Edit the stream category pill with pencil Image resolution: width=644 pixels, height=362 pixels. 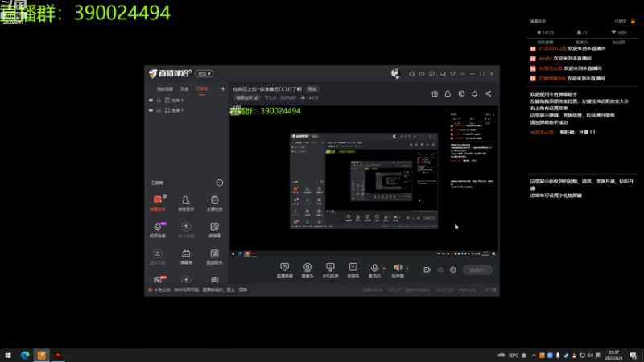point(247,97)
